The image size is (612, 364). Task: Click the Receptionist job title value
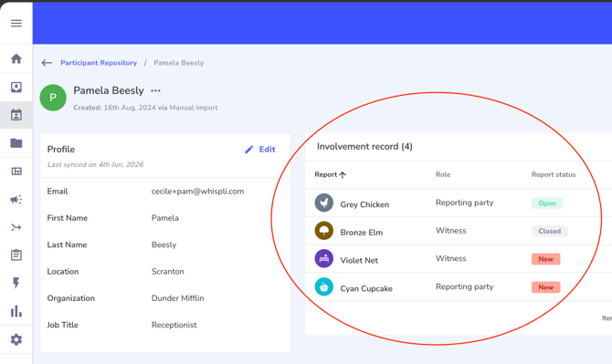174,325
